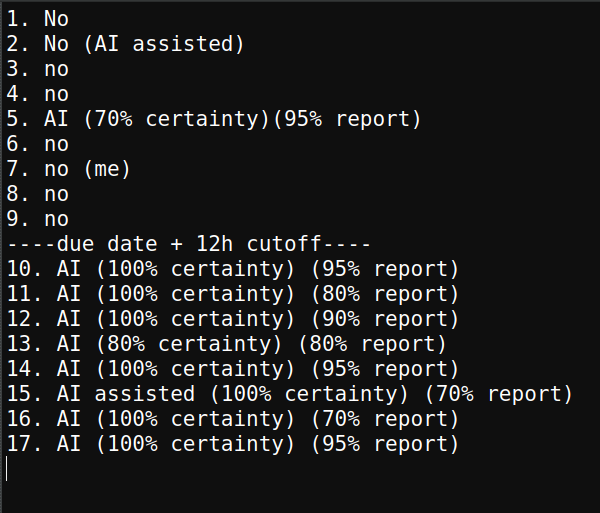The width and height of the screenshot is (600, 513).
Task: Click on the '4. no' entry
Action: click(38, 94)
